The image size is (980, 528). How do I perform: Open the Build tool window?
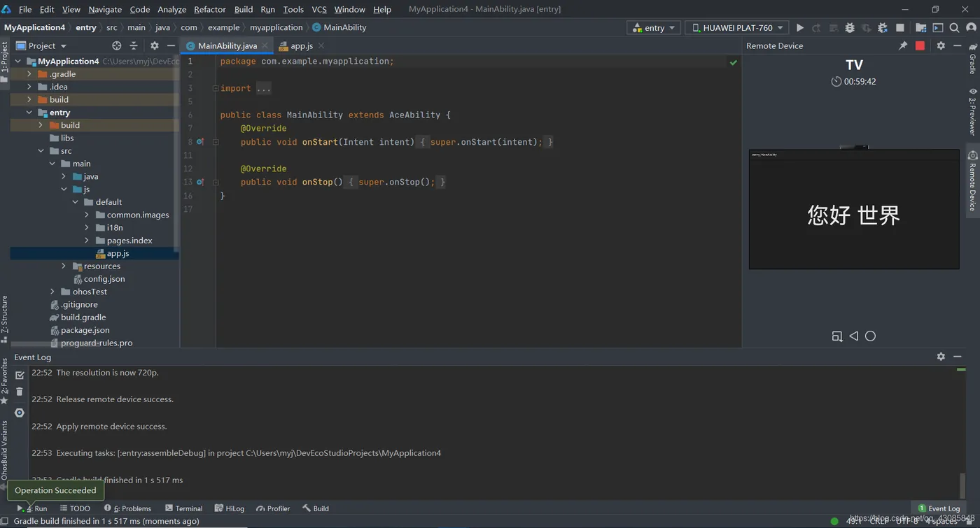[316, 508]
